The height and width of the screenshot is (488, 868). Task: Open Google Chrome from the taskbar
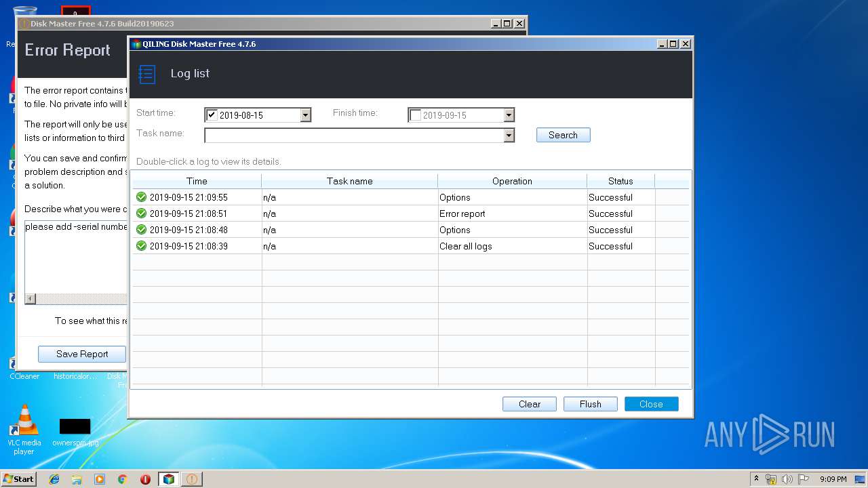click(123, 479)
